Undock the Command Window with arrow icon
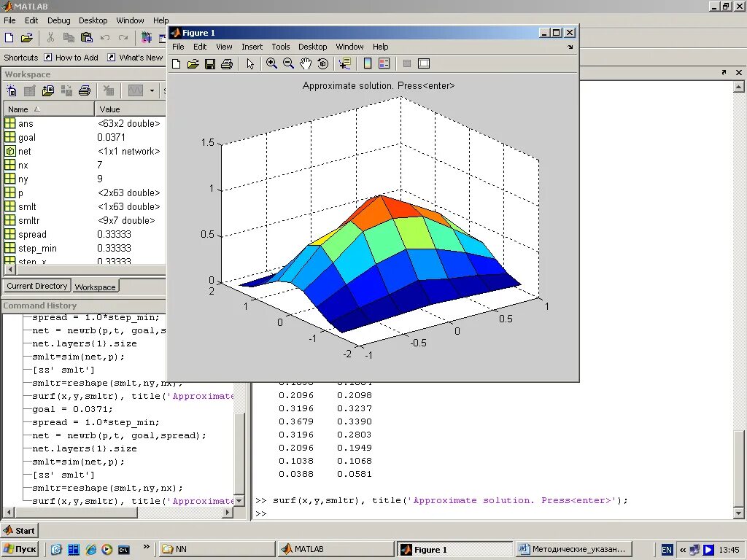This screenshot has height=560, width=747. coord(724,72)
